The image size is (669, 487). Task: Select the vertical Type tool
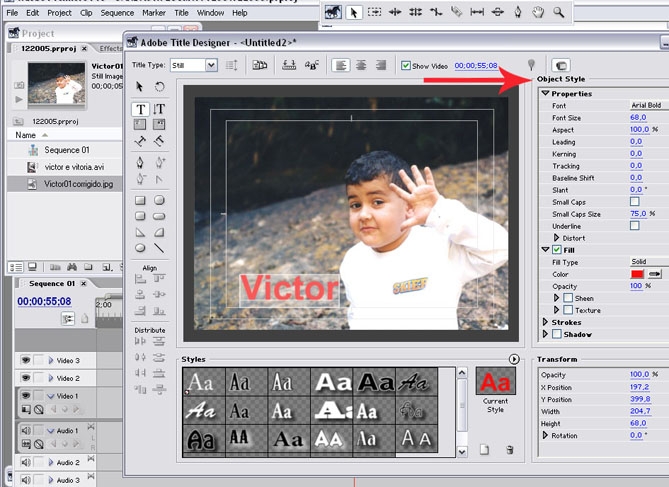(x=159, y=109)
